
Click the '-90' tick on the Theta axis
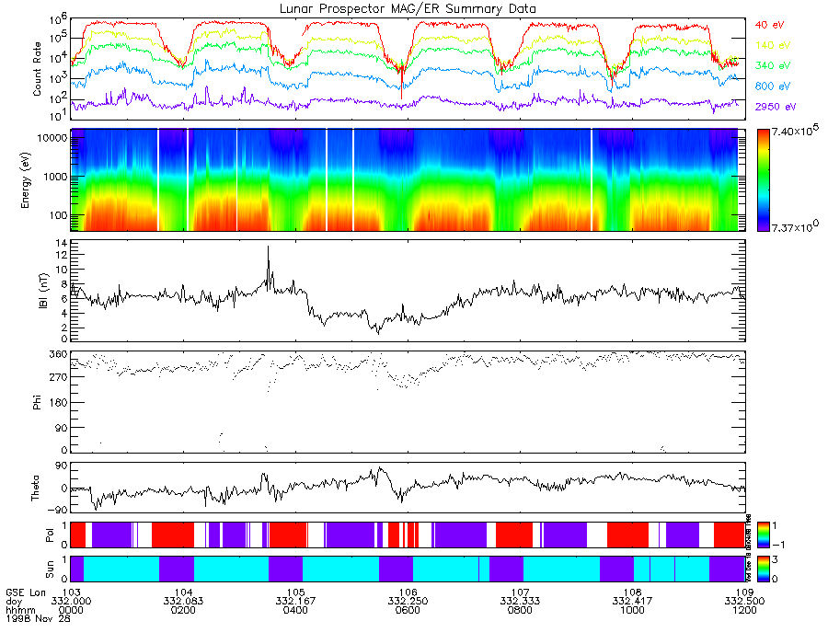point(57,510)
